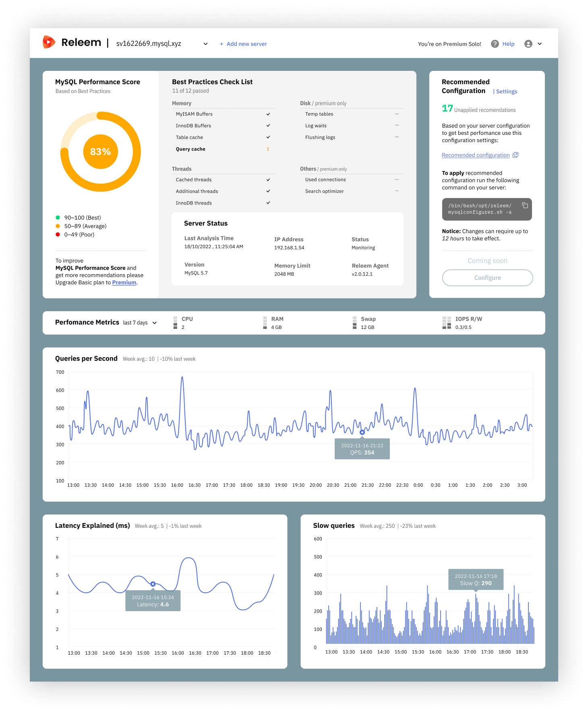Screen dimensions: 588x713
Task: Click the Last Analysis Time 18/10/2022 value
Action: click(x=214, y=247)
